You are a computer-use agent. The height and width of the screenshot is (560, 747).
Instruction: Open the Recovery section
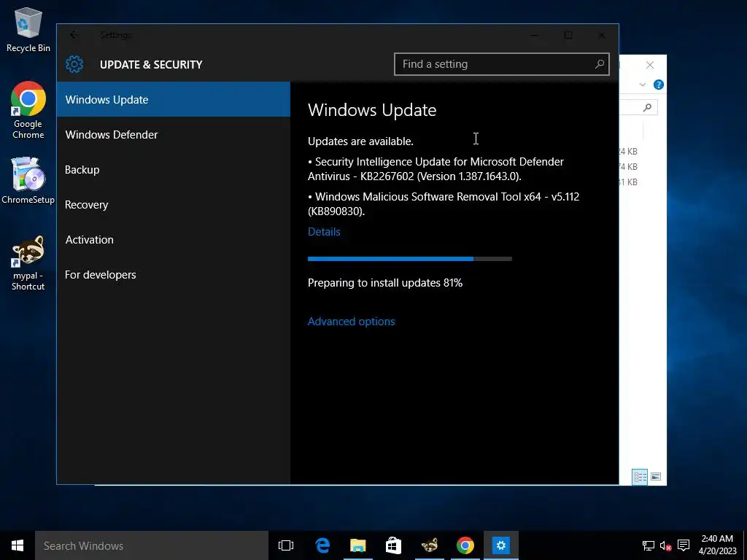174,205
